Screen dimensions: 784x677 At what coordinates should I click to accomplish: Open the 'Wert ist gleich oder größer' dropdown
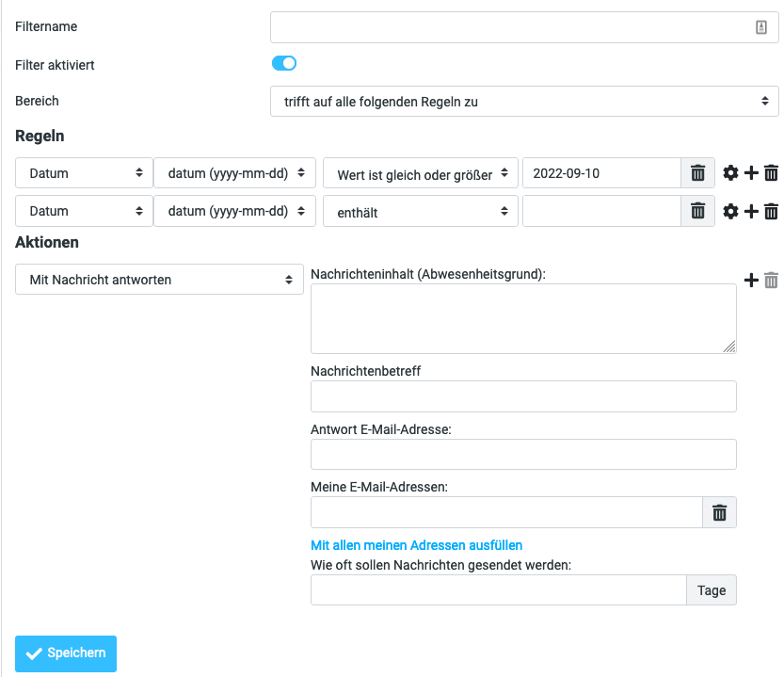[x=420, y=173]
